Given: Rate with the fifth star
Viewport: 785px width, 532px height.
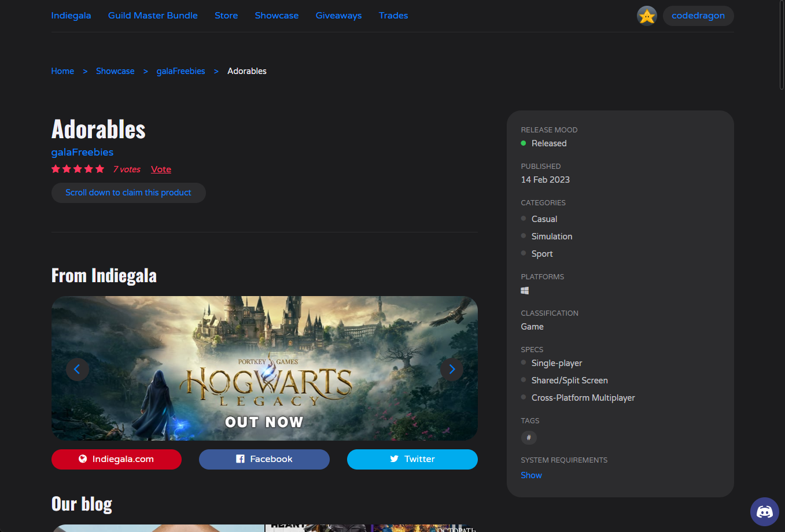Looking at the screenshot, I should pos(99,169).
